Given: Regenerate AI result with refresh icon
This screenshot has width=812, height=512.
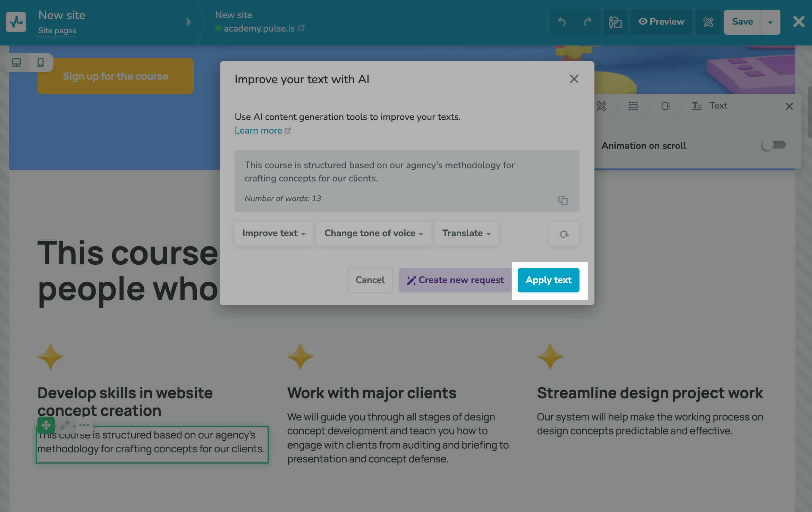Looking at the screenshot, I should [x=564, y=234].
